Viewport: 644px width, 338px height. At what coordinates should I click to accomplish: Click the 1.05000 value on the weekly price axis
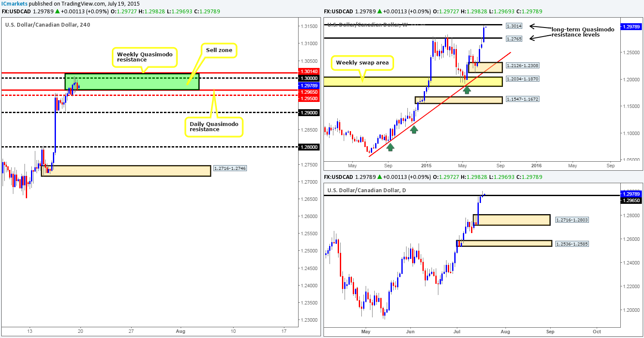pos(631,160)
